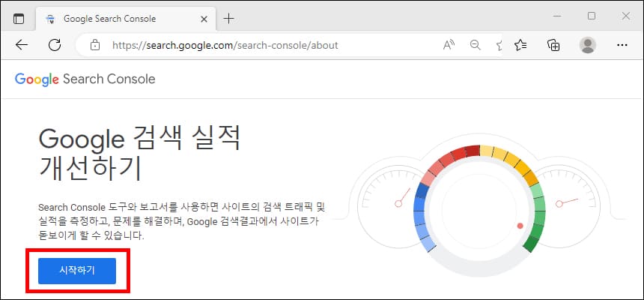This screenshot has width=644, height=300.
Task: Close the browser window
Action: tap(625, 16)
